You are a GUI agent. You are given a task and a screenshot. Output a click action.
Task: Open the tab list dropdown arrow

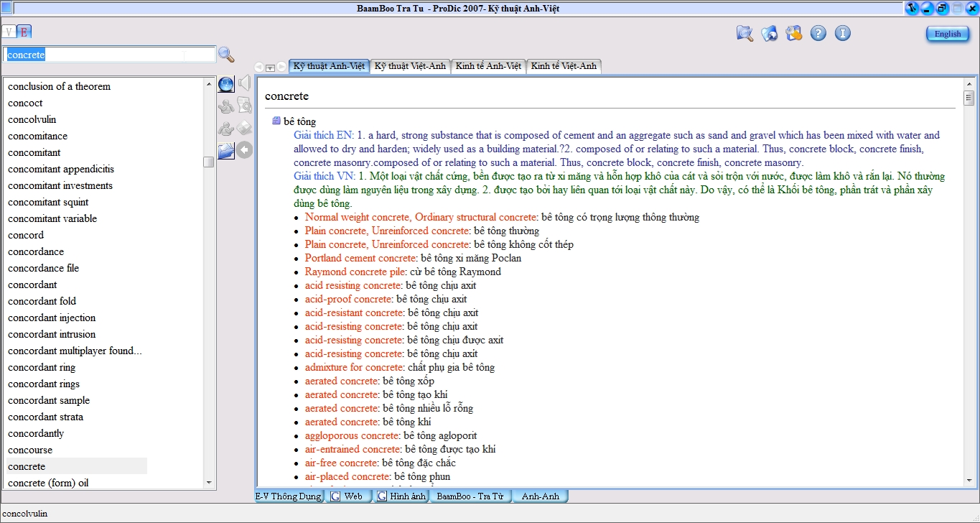coord(271,68)
